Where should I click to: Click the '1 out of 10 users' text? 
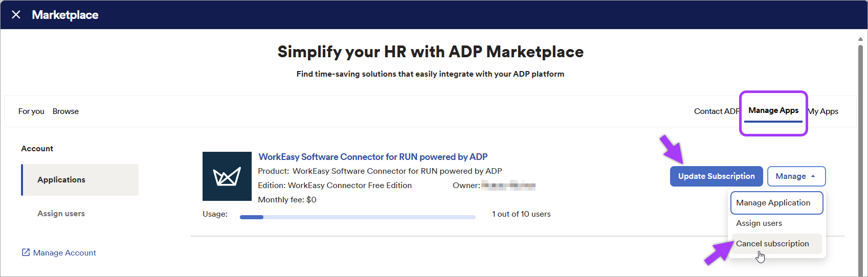pos(521,214)
